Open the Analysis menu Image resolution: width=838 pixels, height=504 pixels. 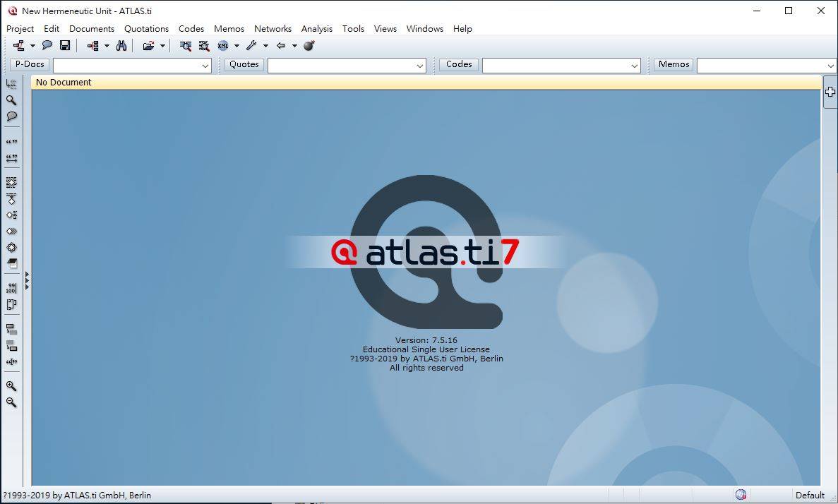pyautogui.click(x=316, y=29)
